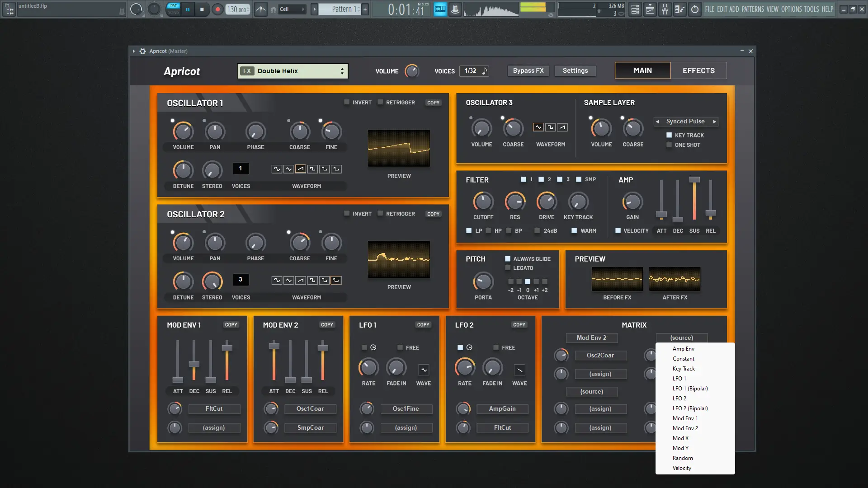
Task: Click the record button in the transport bar
Action: coord(217,9)
